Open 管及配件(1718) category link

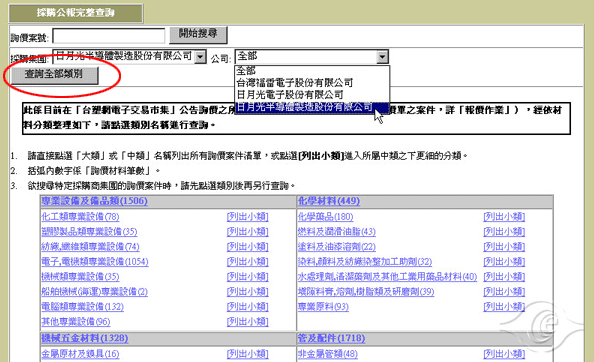[x=331, y=338]
